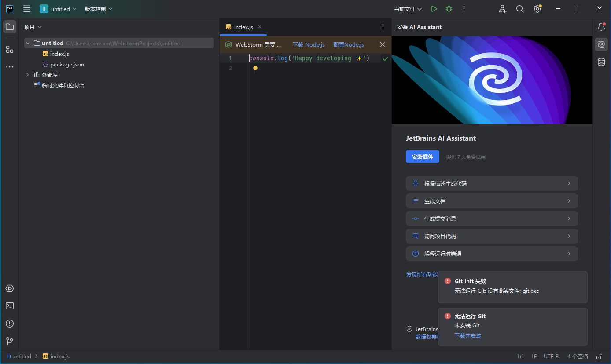Open the Terminal tool window

pos(10,306)
